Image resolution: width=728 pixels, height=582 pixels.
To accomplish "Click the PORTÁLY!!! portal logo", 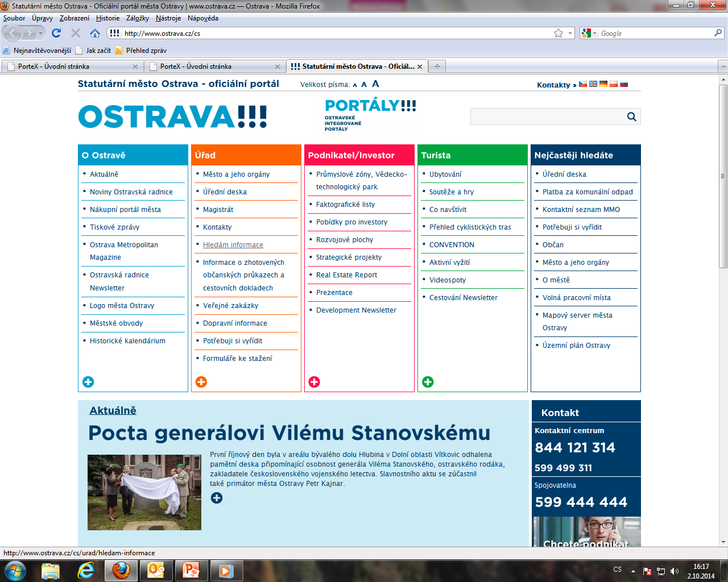I will (370, 114).
